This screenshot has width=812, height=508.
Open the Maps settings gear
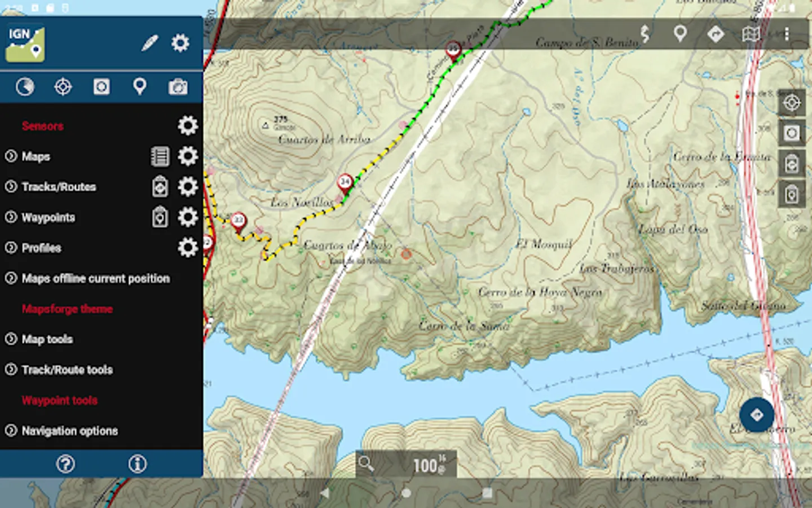pyautogui.click(x=188, y=156)
